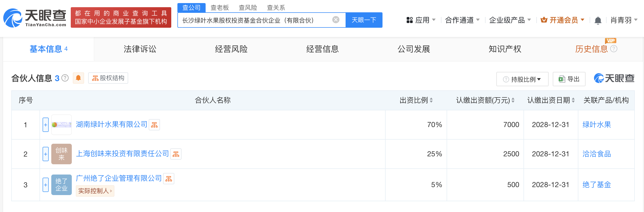This screenshot has width=644, height=212.
Task: Open the 应用 dropdown menu
Action: coord(421,20)
